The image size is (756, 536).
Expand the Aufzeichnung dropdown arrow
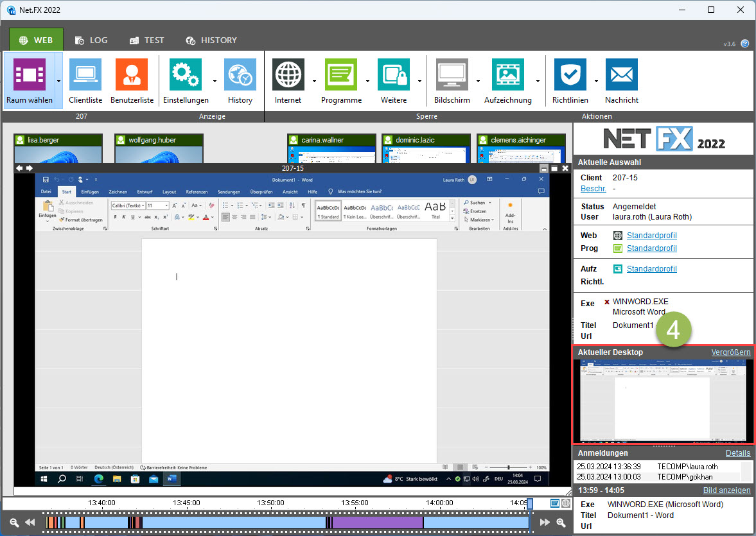(538, 81)
